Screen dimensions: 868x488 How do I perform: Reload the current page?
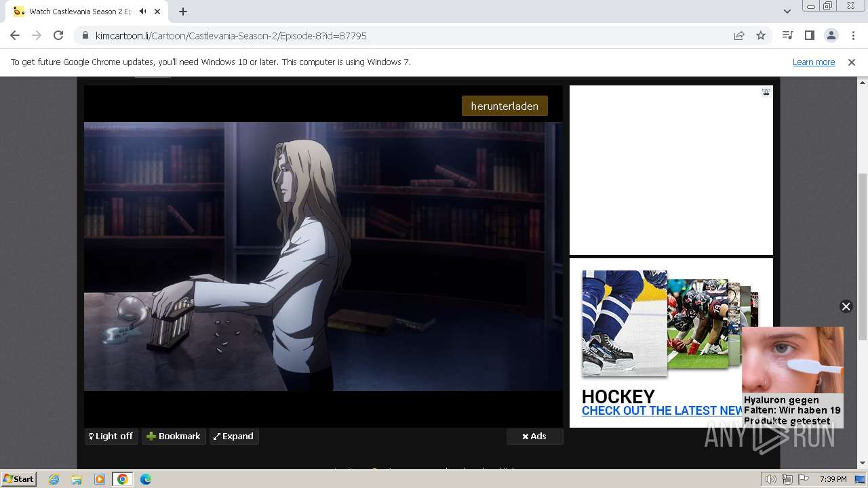(x=58, y=35)
